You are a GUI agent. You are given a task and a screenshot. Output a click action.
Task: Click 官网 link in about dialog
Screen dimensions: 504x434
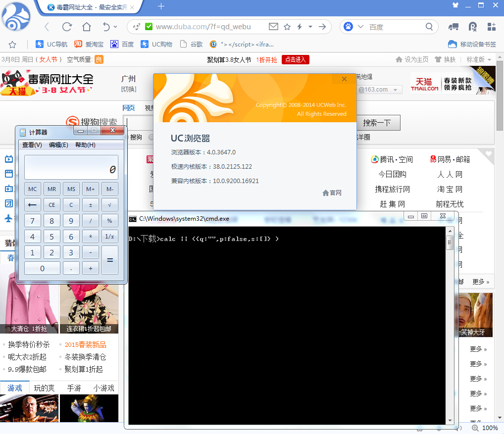[x=332, y=193]
